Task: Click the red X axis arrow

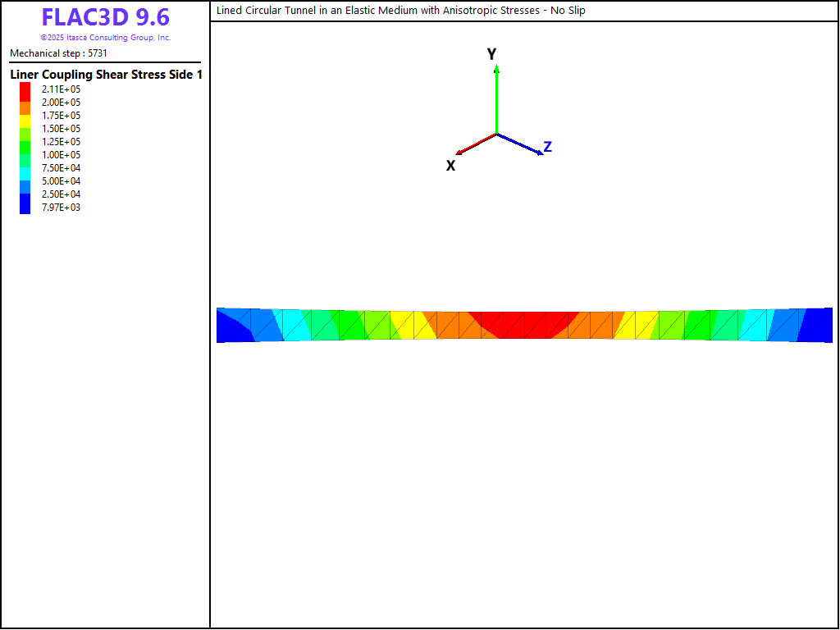Action: (475, 144)
